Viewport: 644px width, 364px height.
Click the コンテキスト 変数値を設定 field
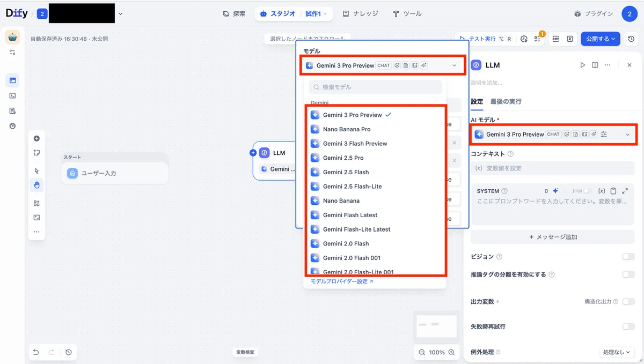(553, 168)
